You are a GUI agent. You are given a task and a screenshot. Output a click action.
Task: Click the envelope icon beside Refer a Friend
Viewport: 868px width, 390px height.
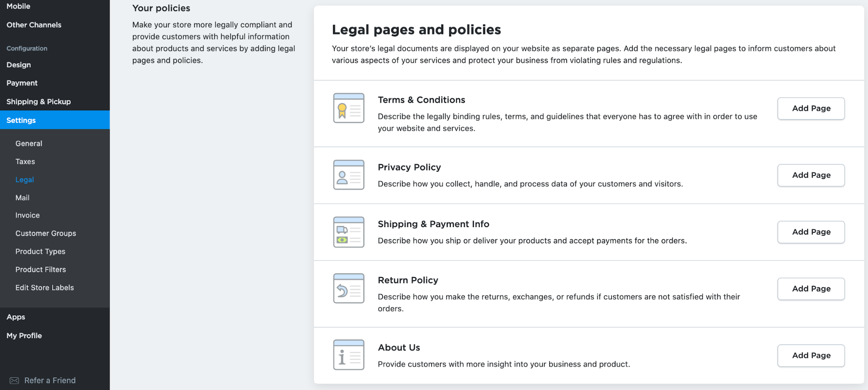click(14, 380)
